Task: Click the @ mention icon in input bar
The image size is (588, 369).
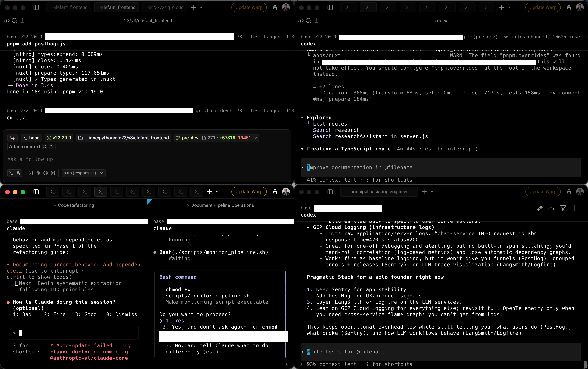Action: point(45,173)
